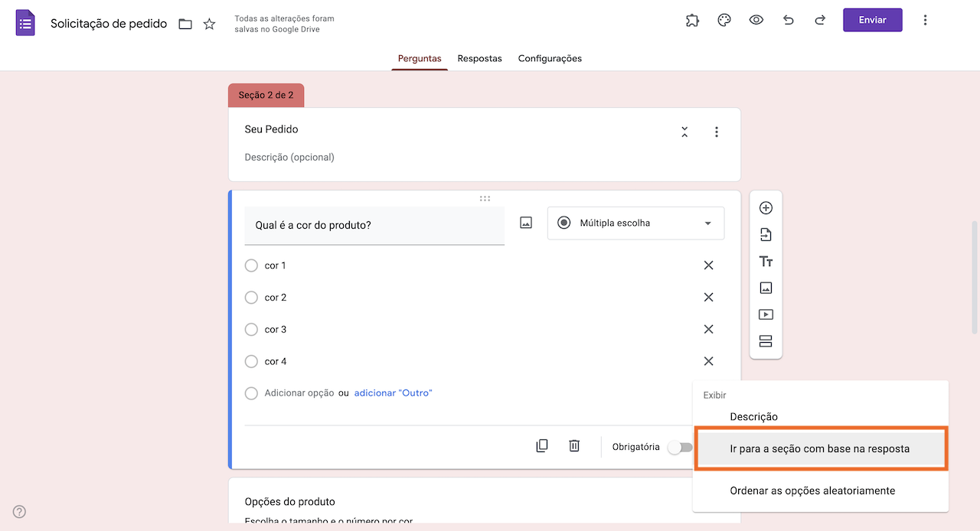Click the undo arrow

click(x=789, y=21)
